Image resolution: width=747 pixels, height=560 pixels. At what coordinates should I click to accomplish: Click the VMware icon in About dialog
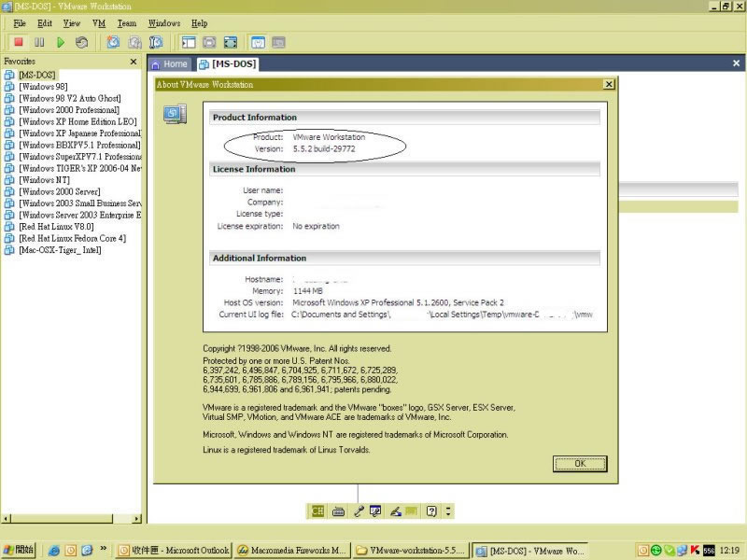(x=175, y=114)
